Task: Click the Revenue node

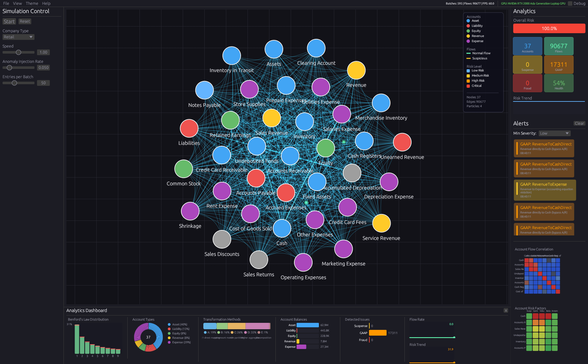Action: 356,70
